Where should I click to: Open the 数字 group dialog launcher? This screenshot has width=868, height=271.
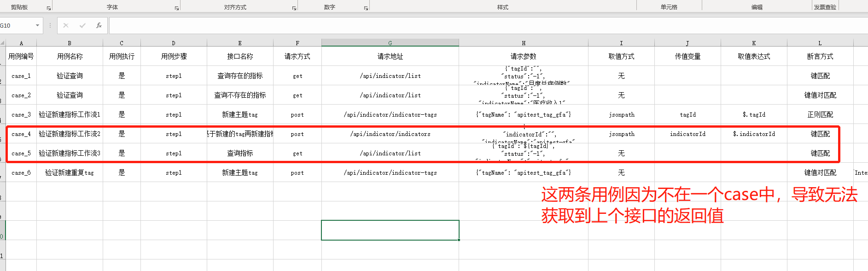coord(366,8)
